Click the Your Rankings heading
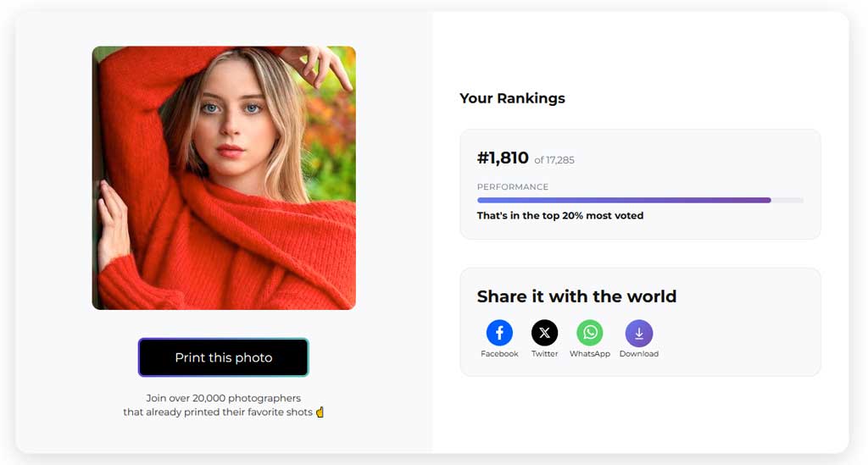 (512, 98)
